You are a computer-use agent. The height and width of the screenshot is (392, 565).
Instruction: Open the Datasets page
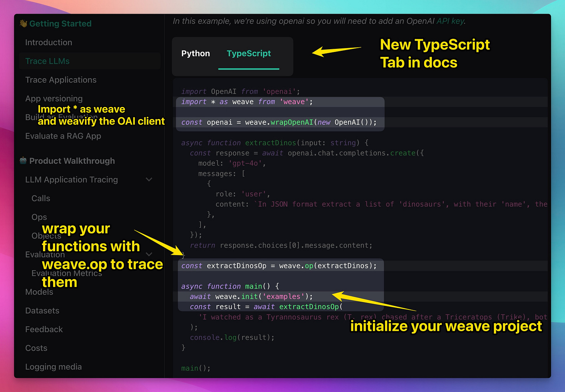[x=42, y=311]
